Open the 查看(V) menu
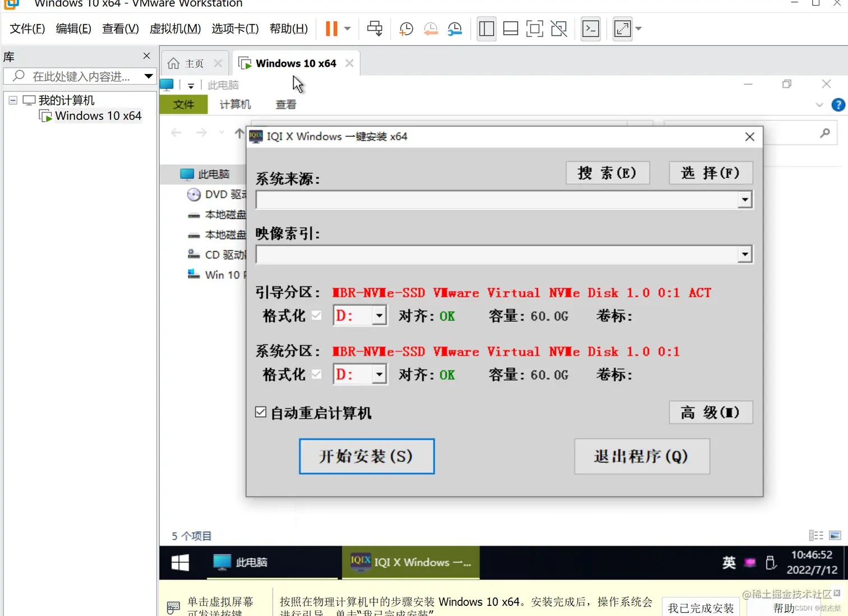The image size is (848, 616). point(120,29)
